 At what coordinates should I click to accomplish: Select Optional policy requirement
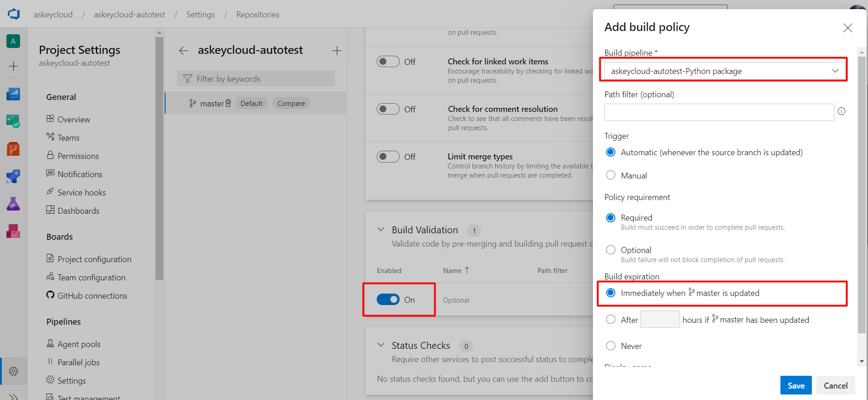[x=611, y=250]
